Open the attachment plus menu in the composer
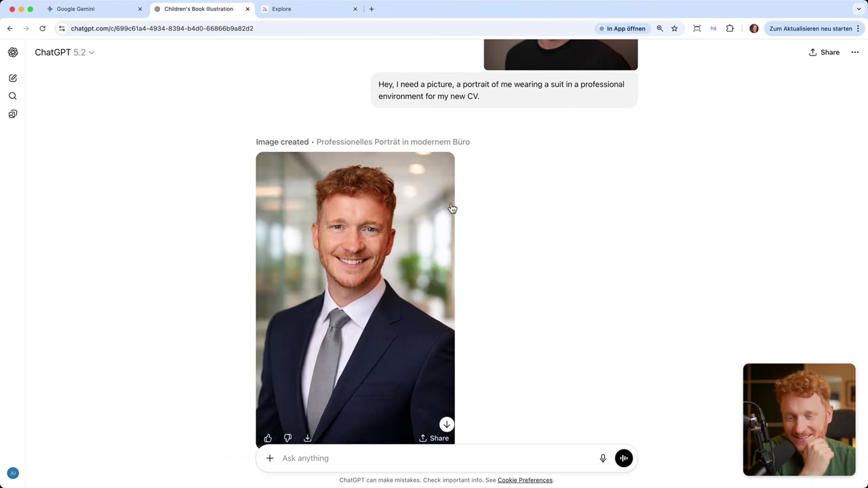This screenshot has width=868, height=488. point(270,458)
